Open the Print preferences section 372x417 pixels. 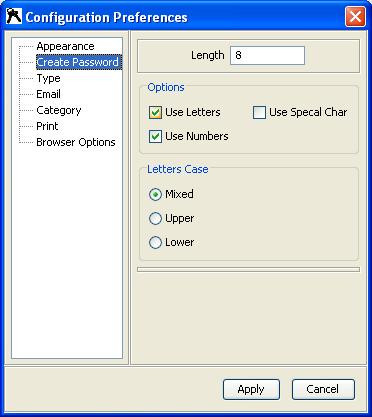pos(47,126)
